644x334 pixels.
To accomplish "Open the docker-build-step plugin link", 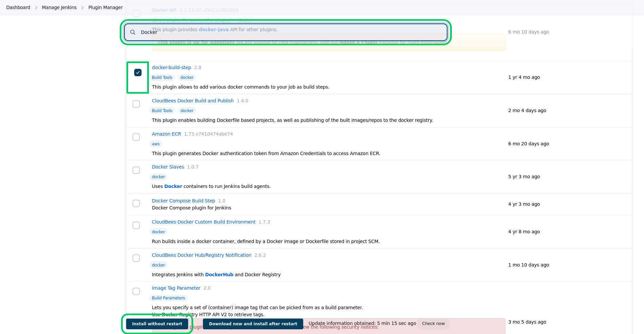I will tap(171, 67).
